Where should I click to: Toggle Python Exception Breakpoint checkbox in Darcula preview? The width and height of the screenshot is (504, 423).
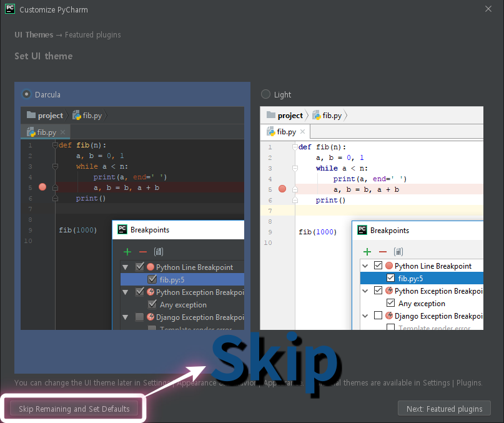coord(139,292)
